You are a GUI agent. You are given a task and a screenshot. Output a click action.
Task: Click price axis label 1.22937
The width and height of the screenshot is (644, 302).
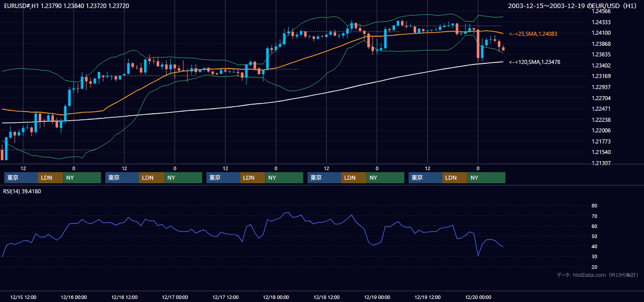(x=602, y=87)
